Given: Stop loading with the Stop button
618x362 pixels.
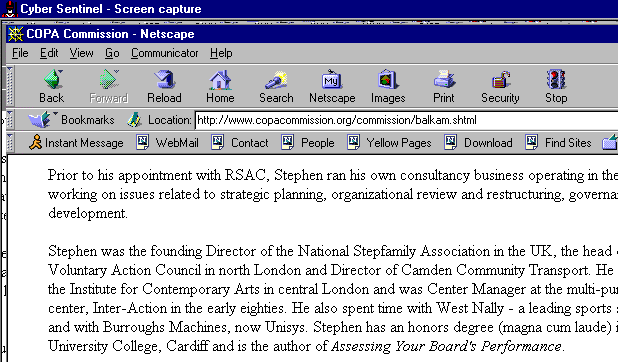Looking at the screenshot, I should [556, 86].
